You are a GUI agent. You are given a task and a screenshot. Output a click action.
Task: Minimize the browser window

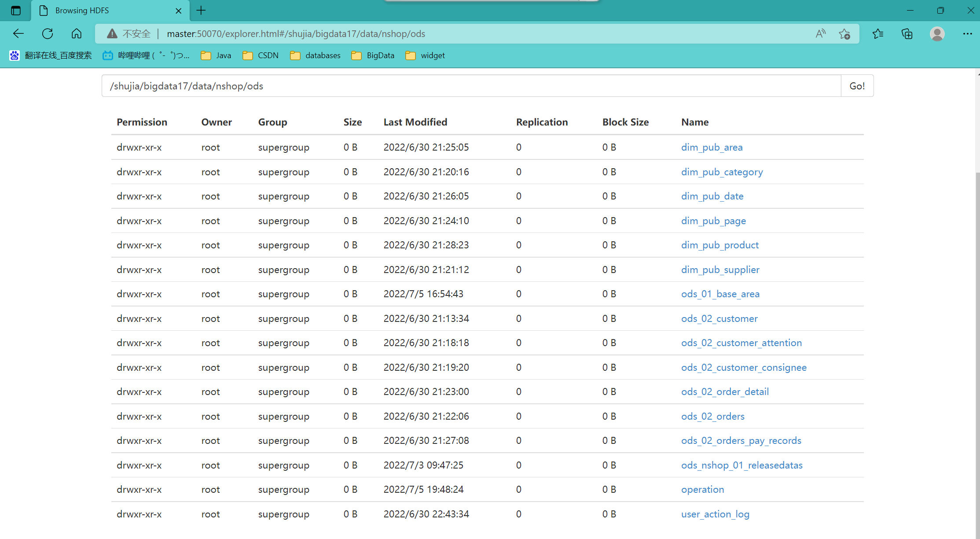(x=910, y=11)
